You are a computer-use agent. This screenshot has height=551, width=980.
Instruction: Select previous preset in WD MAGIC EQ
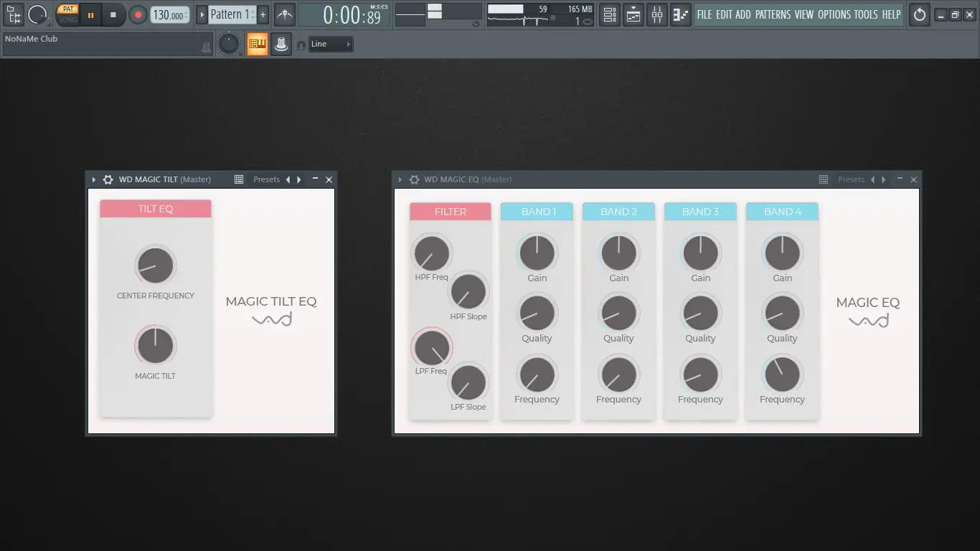pyautogui.click(x=873, y=179)
